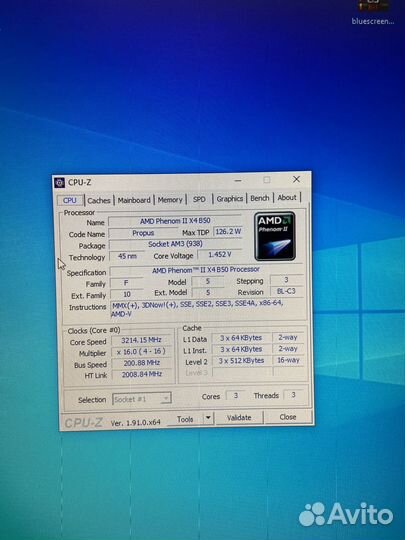Click the Ext. Family value 10
This screenshot has height=540, width=405.
tap(127, 294)
